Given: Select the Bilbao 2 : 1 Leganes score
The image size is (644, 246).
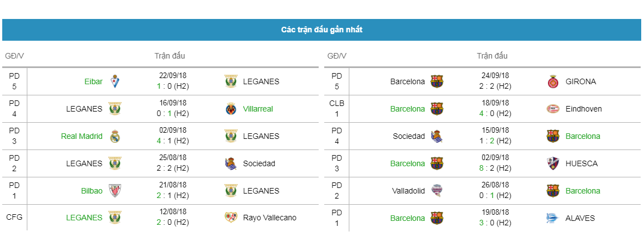Looking at the screenshot, I should [173, 195].
